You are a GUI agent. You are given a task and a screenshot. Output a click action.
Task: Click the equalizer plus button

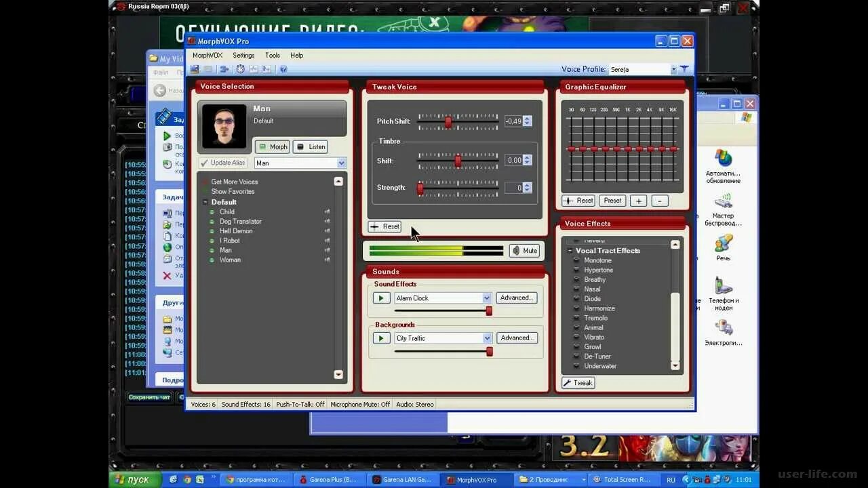(x=638, y=201)
